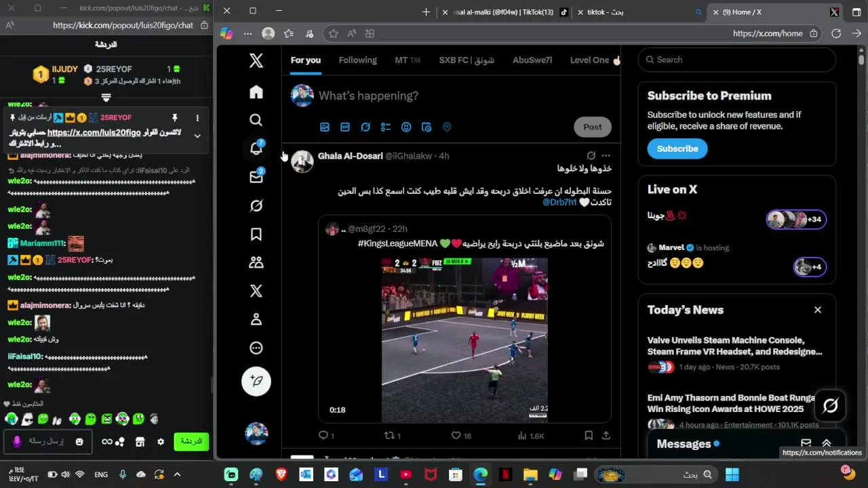Click the compose post feather button
This screenshot has width=868, height=488.
(x=256, y=381)
